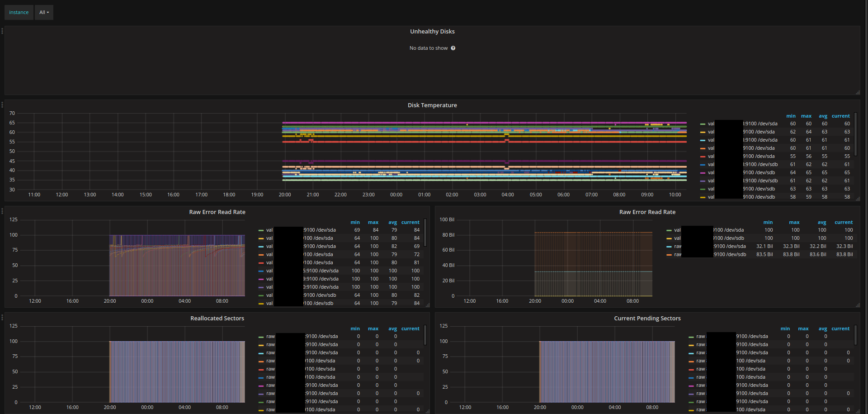The height and width of the screenshot is (414, 868).
Task: Click the Unhealthy Disks panel title
Action: coord(432,31)
